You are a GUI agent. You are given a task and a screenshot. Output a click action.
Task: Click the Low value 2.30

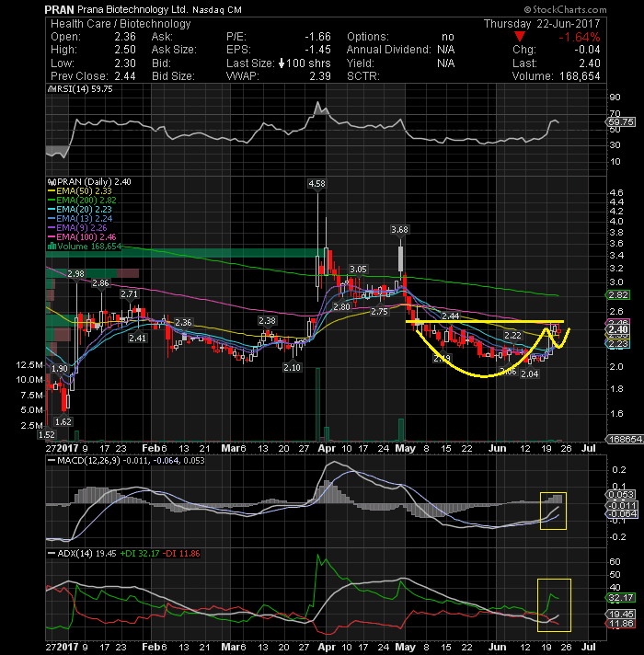125,63
